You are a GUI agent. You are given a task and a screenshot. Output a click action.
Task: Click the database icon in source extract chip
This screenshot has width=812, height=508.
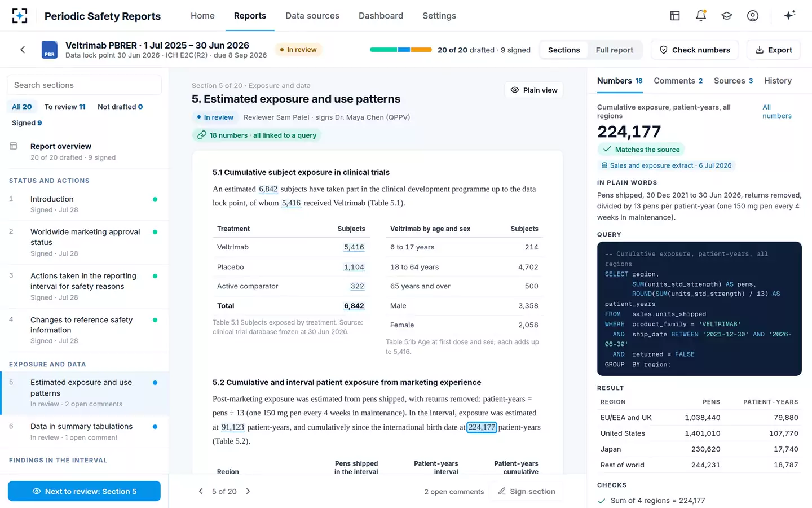[604, 165]
